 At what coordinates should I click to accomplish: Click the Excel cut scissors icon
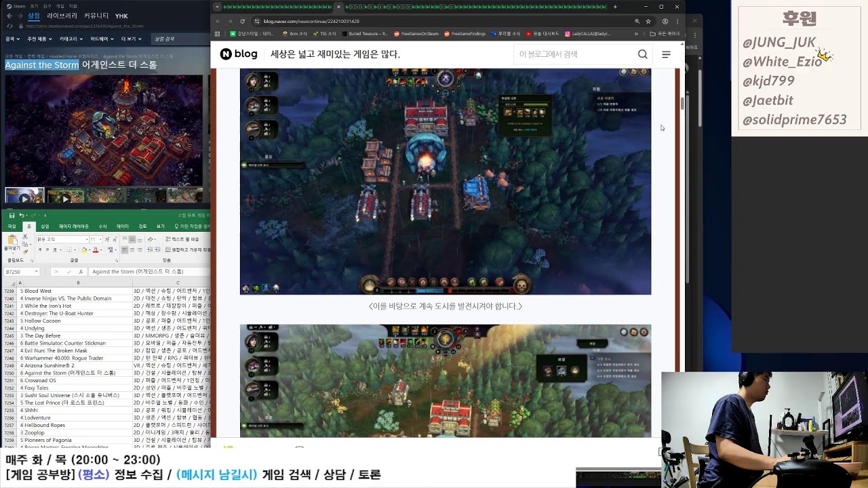point(25,237)
